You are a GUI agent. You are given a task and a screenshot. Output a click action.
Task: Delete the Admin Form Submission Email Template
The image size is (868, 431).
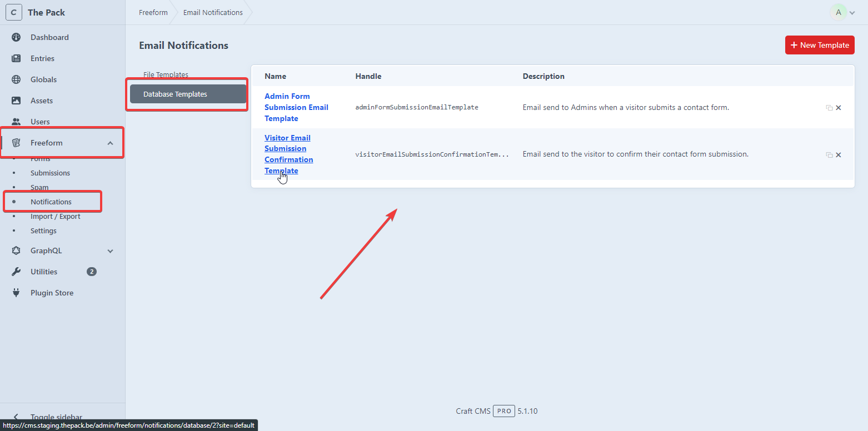[839, 108]
